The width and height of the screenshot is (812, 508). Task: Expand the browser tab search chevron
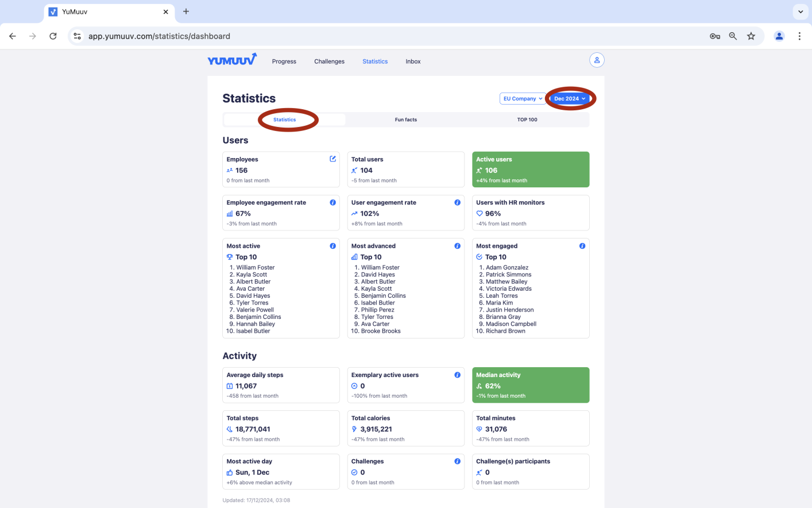pos(800,11)
